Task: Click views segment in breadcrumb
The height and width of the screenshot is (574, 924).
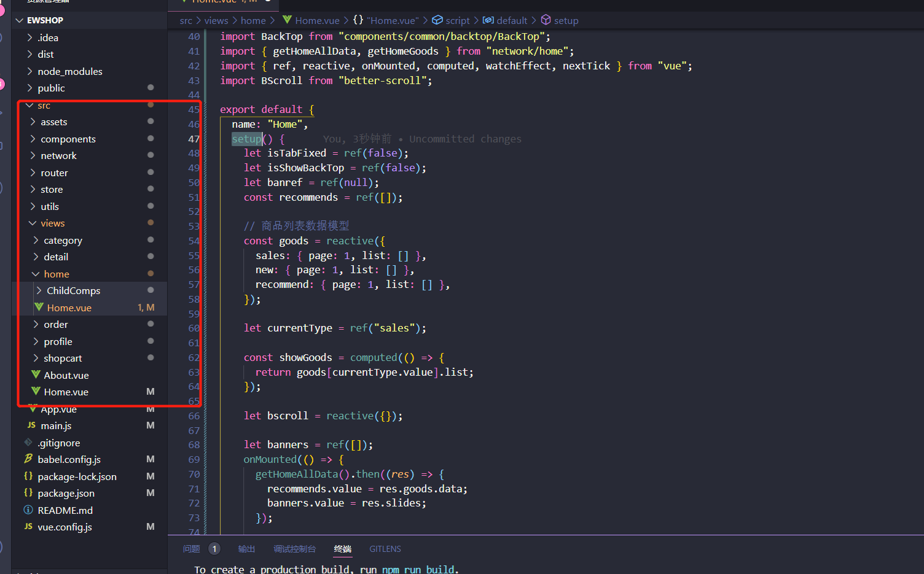Action: [x=216, y=21]
